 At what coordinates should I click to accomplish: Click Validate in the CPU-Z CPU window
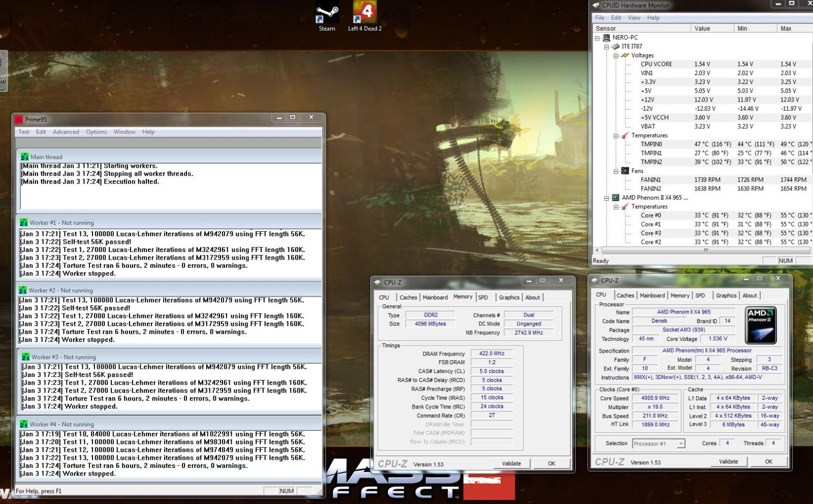729,461
